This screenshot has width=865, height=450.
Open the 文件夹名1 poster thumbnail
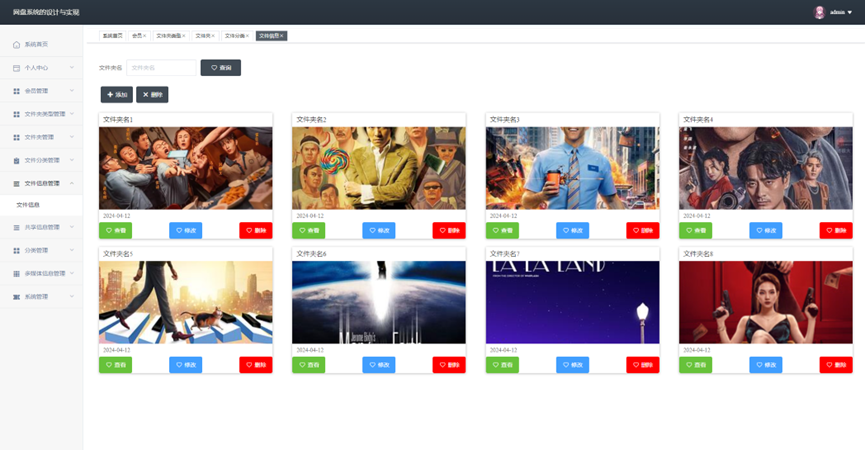click(185, 168)
